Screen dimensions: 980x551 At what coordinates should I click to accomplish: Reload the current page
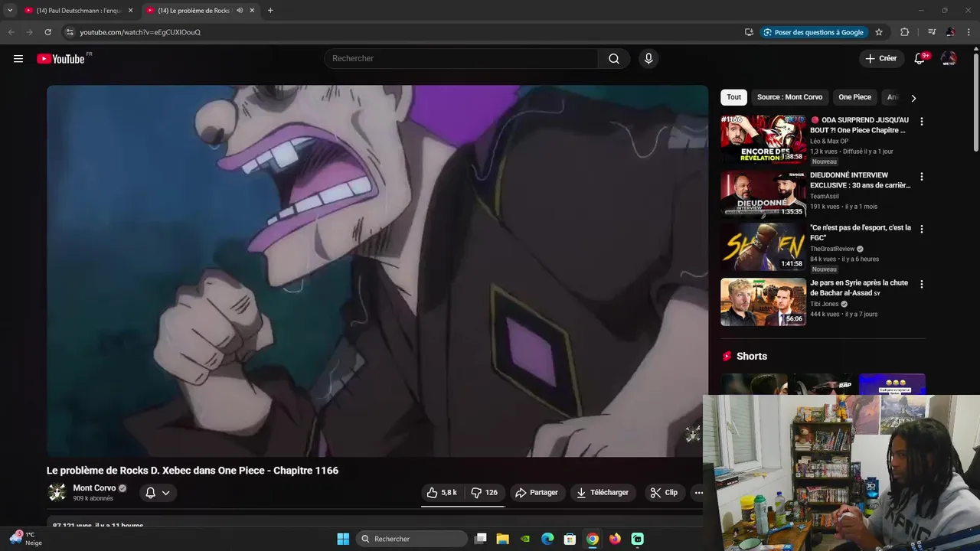(47, 32)
